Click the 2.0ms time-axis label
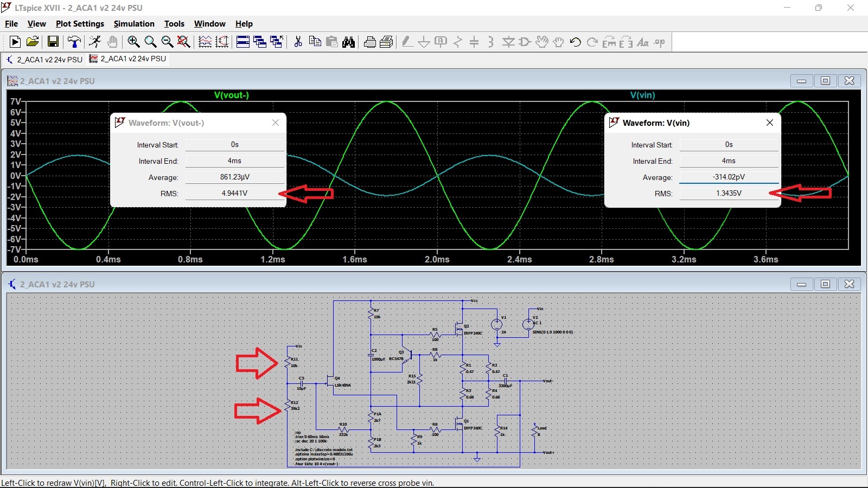This screenshot has height=488, width=868. click(x=437, y=260)
